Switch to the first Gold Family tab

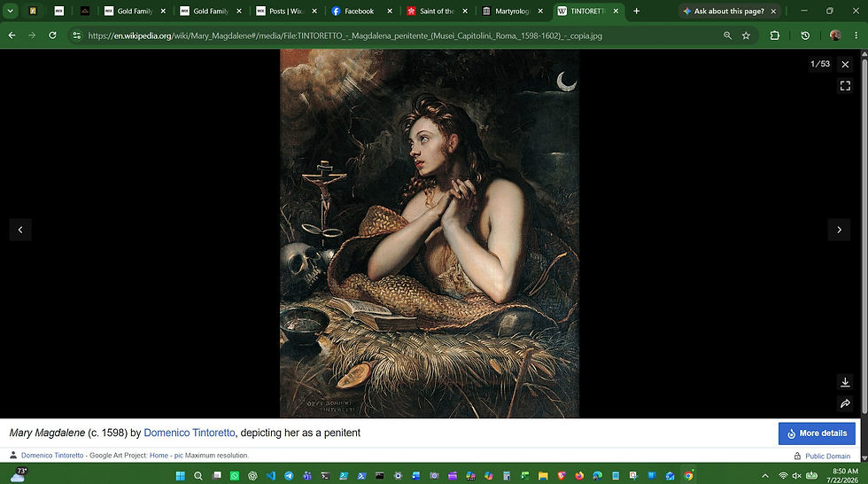point(134,11)
